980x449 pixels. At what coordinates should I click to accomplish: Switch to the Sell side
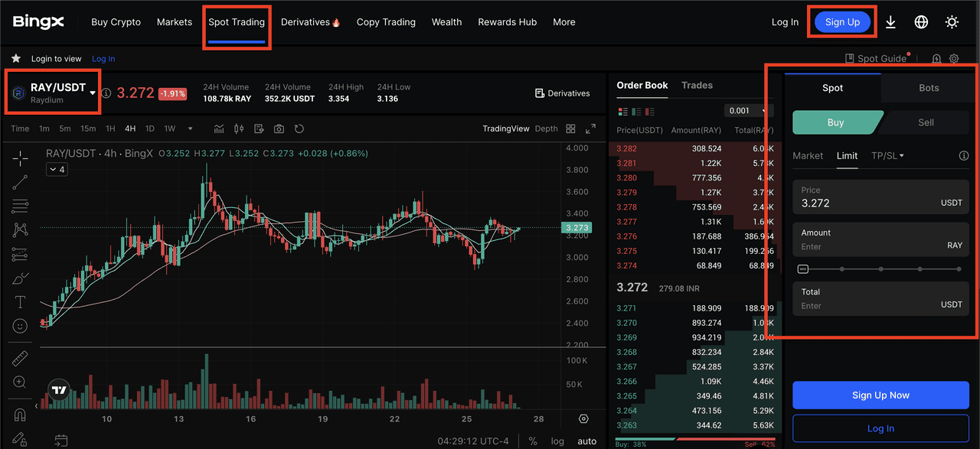click(x=926, y=122)
